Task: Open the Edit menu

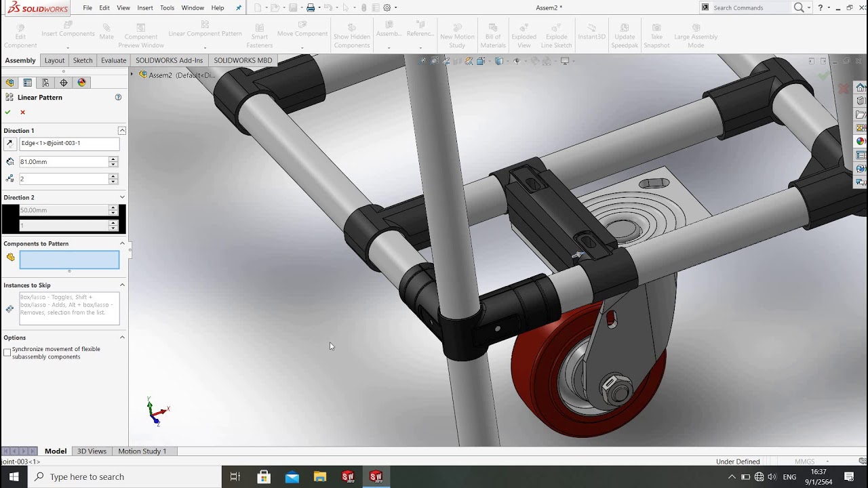Action: [104, 7]
